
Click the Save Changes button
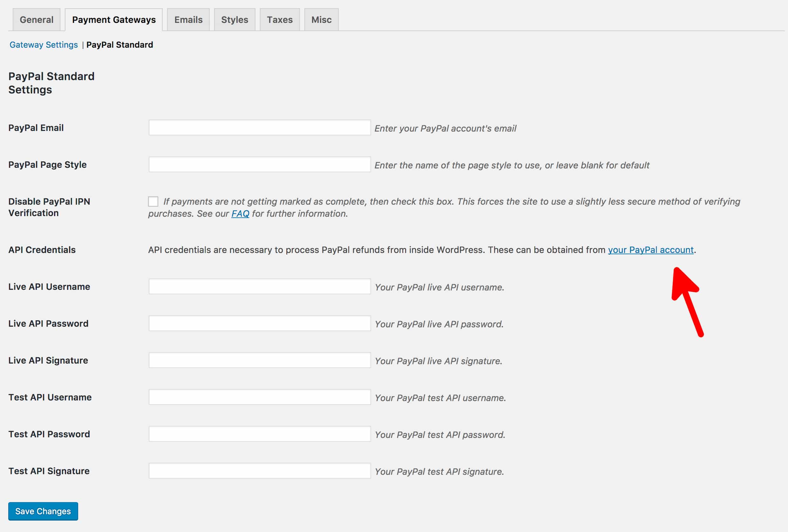pos(43,511)
